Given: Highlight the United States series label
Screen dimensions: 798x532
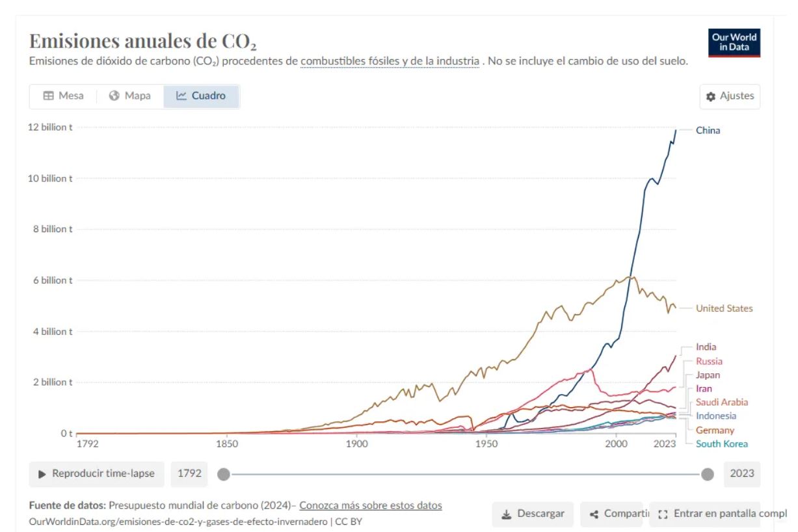Looking at the screenshot, I should tap(724, 308).
